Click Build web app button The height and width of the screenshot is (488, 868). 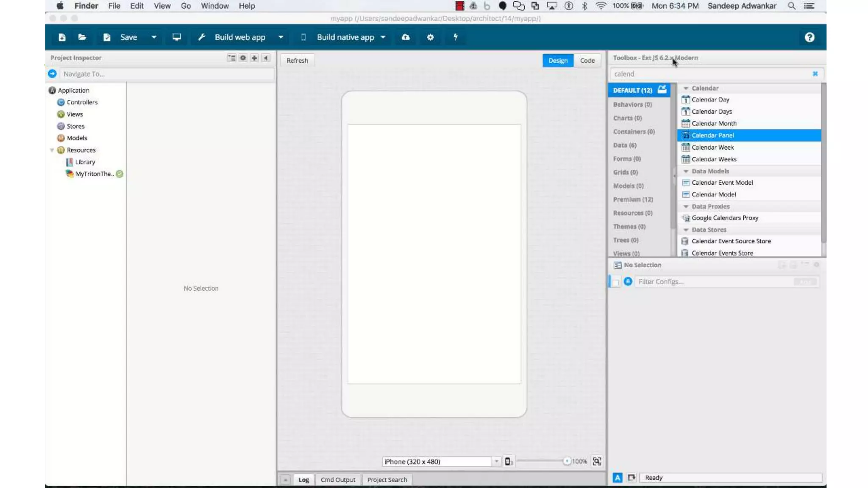pyautogui.click(x=232, y=37)
